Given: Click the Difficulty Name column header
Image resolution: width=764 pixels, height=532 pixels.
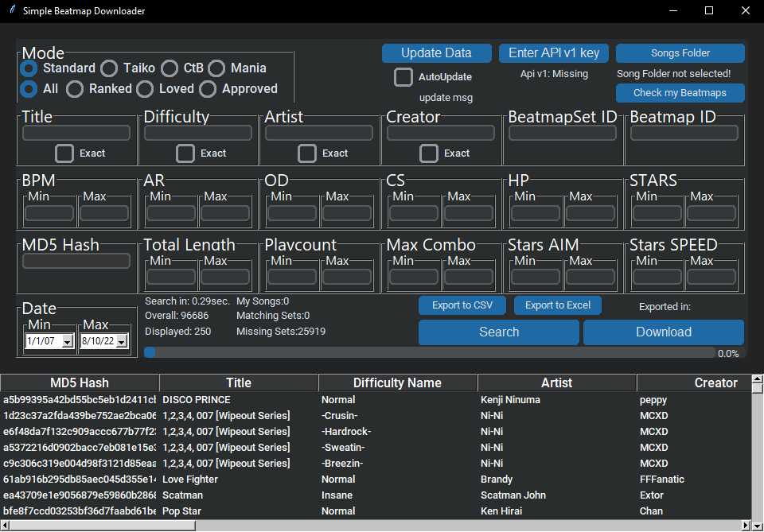Looking at the screenshot, I should [397, 382].
